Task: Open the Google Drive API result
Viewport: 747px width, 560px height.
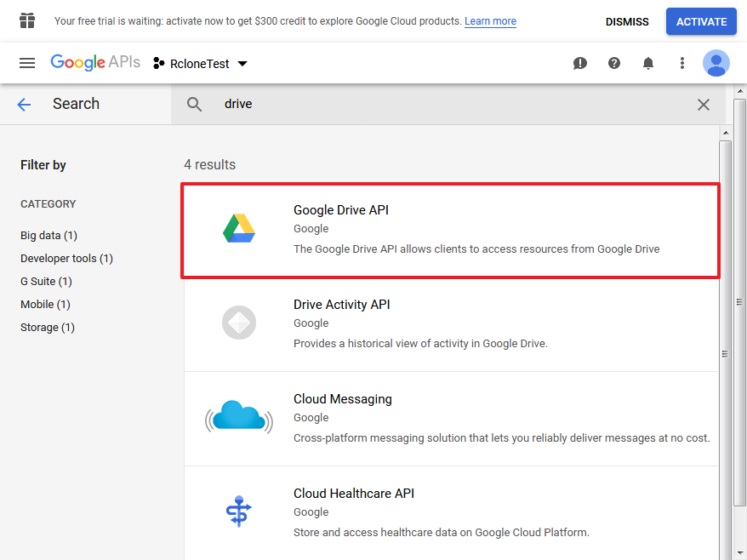Action: click(x=450, y=230)
